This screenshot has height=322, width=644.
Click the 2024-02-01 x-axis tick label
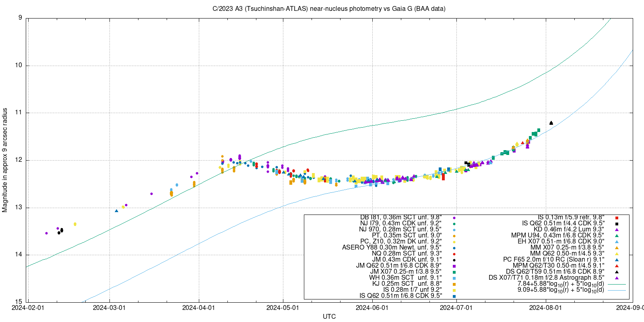27,308
